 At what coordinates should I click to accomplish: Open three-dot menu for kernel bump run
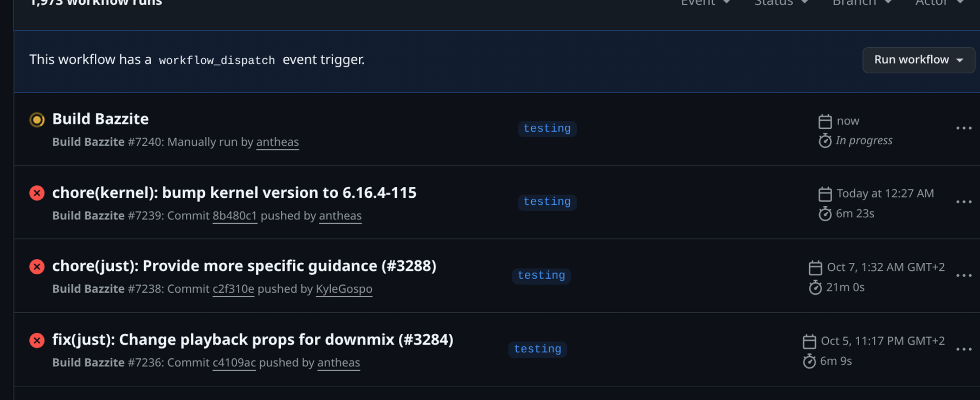point(963,202)
